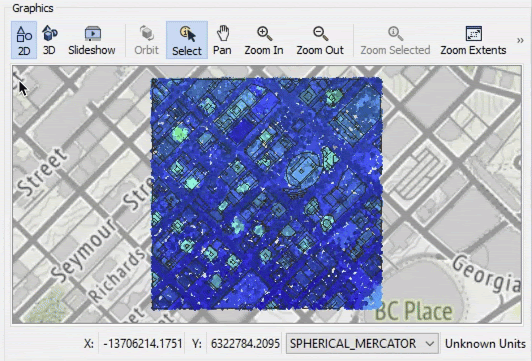Screen dimensions: 532x361
Task: Click the Unknown Units label
Action: pyautogui.click(x=485, y=344)
